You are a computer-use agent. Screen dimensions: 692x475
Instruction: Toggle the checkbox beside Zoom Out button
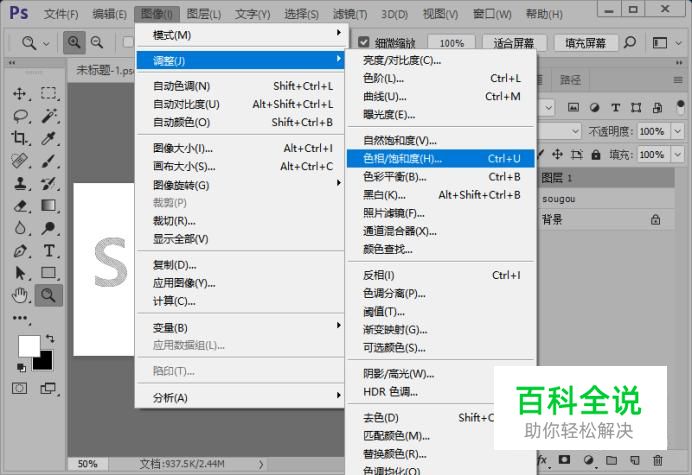click(128, 42)
